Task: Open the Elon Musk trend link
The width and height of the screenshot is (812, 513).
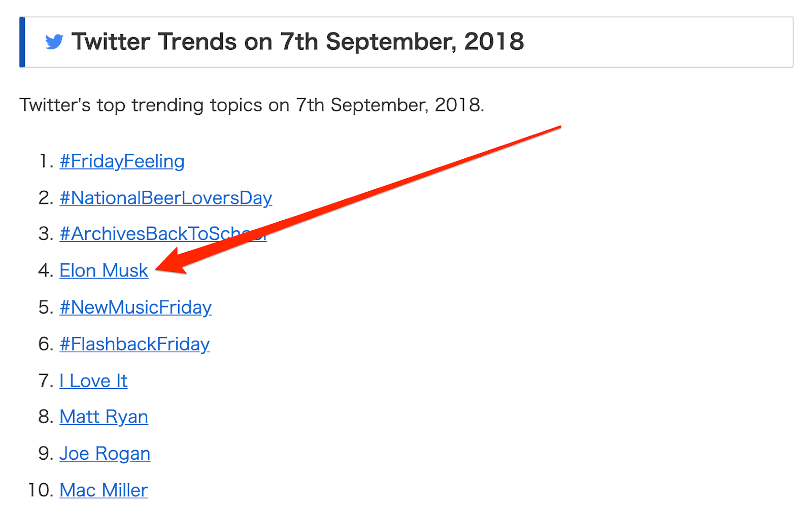Action: [104, 270]
